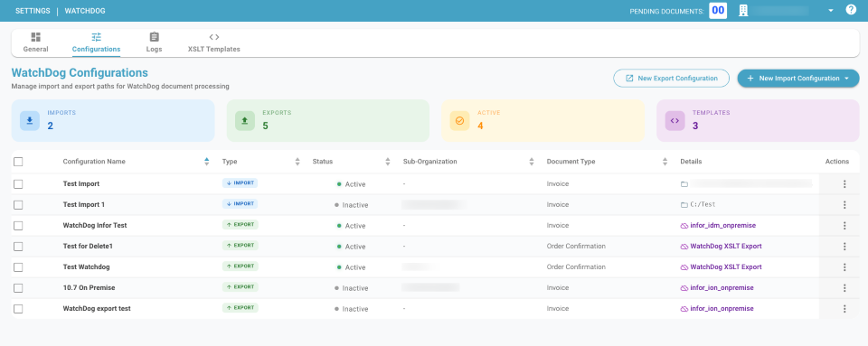This screenshot has width=868, height=346.
Task: Click the Imports download icon card
Action: (29, 120)
